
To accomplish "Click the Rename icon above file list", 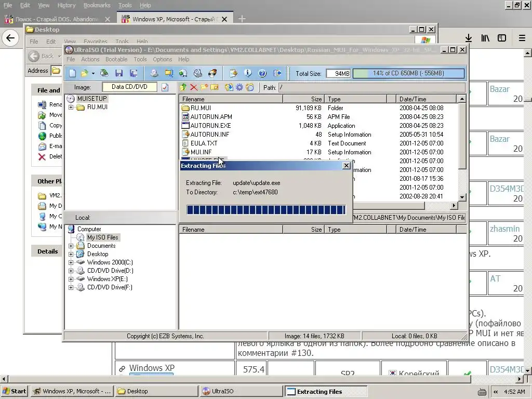I will [215, 87].
